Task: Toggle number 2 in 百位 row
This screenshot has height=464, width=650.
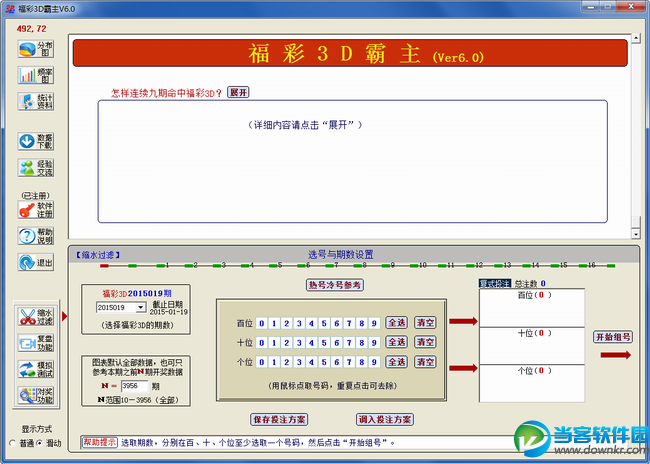Action: 286,323
